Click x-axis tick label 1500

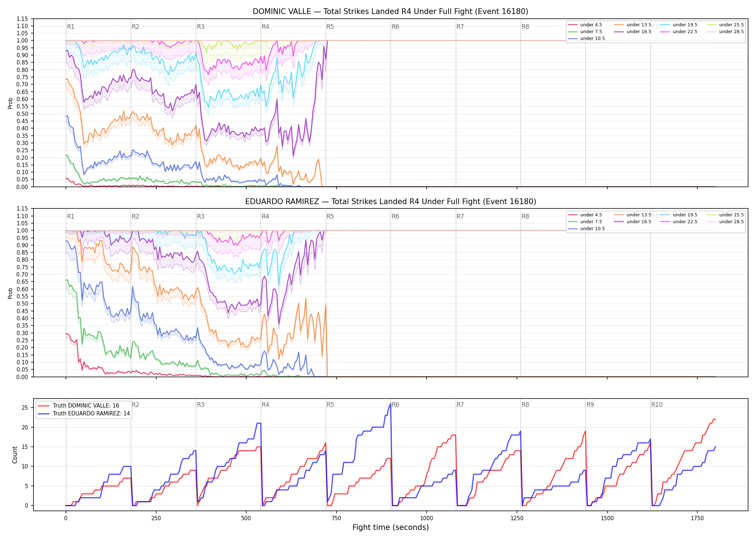[x=607, y=518]
